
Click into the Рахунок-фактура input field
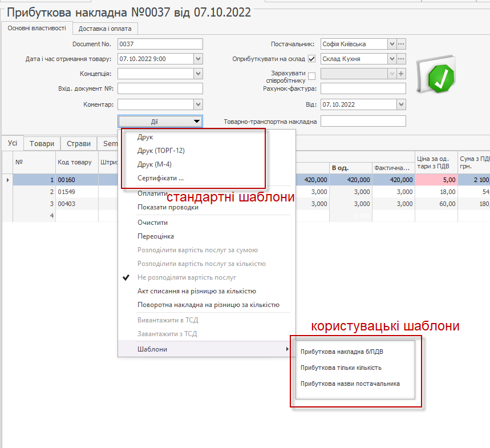click(x=363, y=88)
